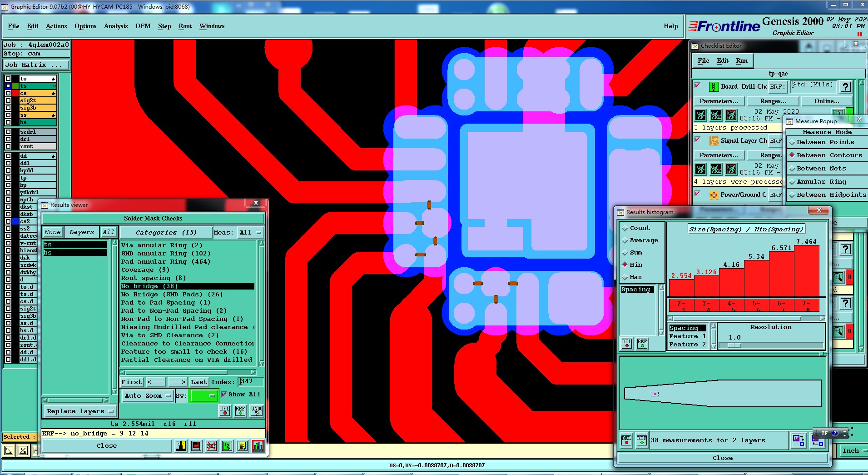Image resolution: width=868 pixels, height=475 pixels.
Task: Open Run menu in Checklist Editor
Action: [742, 61]
